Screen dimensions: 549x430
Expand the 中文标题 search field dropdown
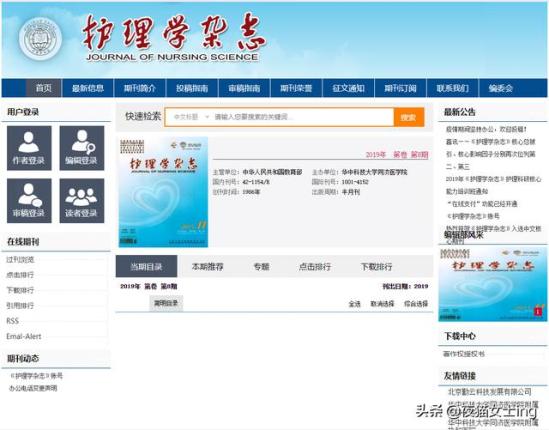tap(192, 117)
